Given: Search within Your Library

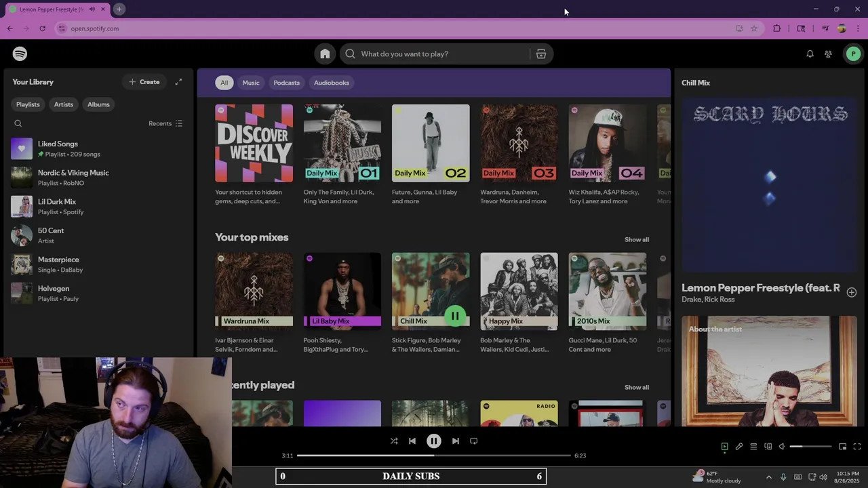Looking at the screenshot, I should [x=18, y=123].
